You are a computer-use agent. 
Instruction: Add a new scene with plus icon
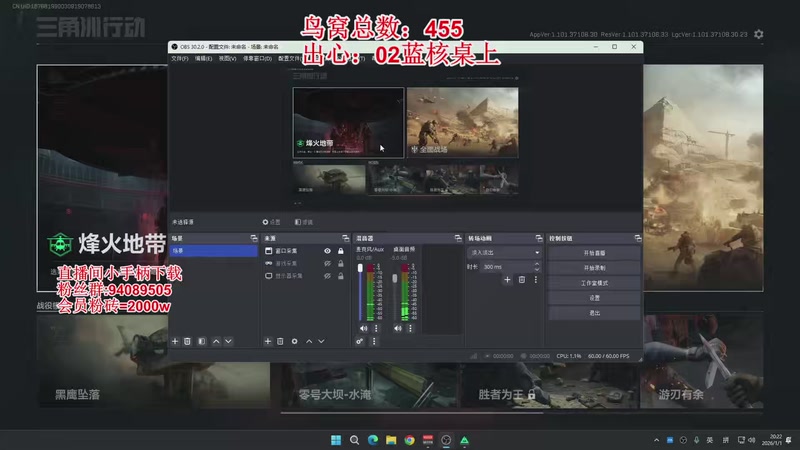[175, 341]
